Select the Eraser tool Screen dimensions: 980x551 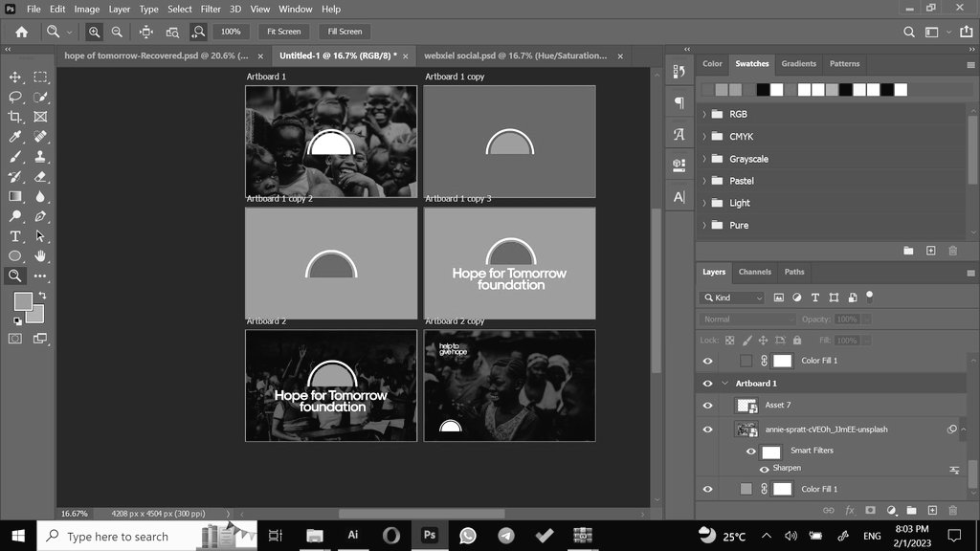click(40, 177)
